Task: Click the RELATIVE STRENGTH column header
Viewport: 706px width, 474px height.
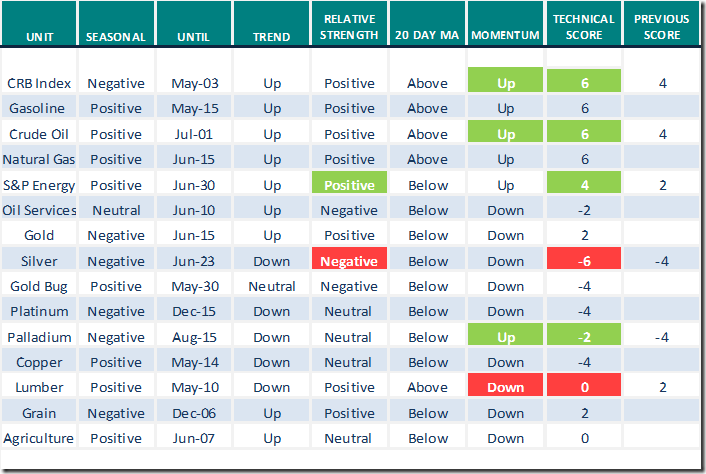Action: tap(349, 28)
